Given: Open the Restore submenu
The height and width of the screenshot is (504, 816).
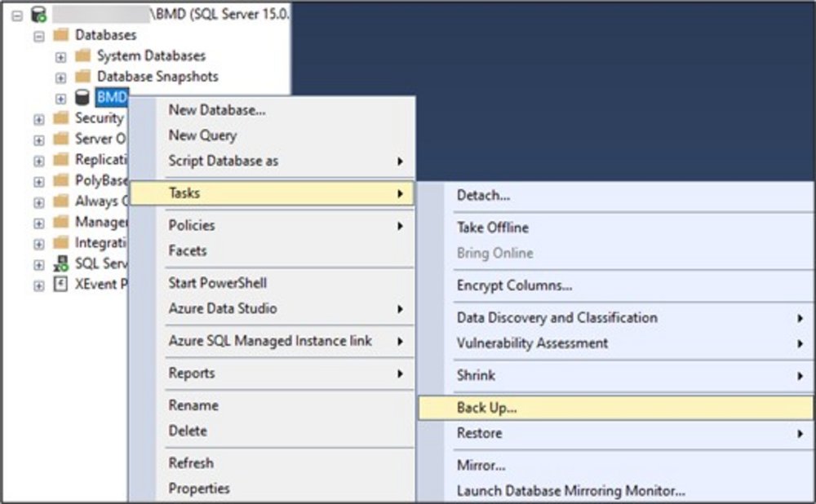Looking at the screenshot, I should (479, 434).
